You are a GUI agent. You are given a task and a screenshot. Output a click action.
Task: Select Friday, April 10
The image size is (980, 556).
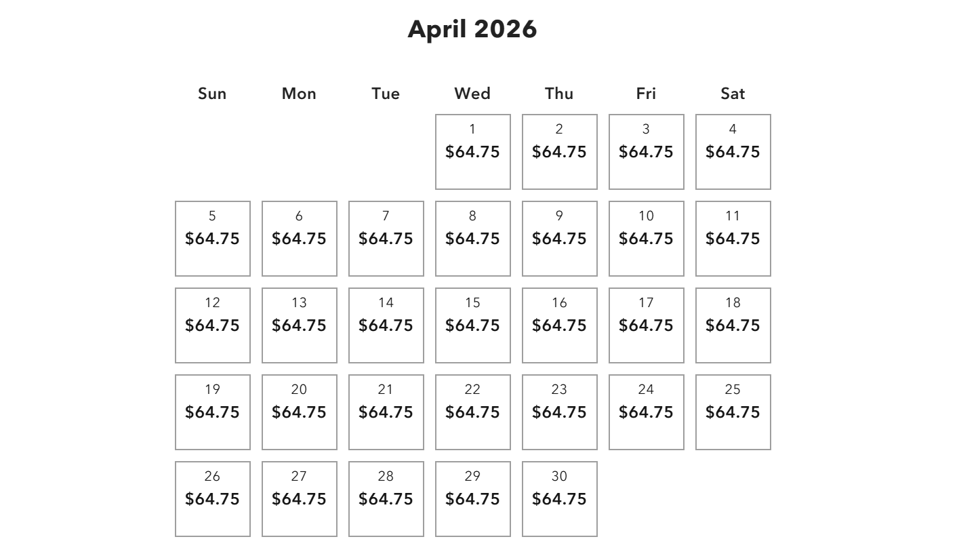tap(646, 239)
